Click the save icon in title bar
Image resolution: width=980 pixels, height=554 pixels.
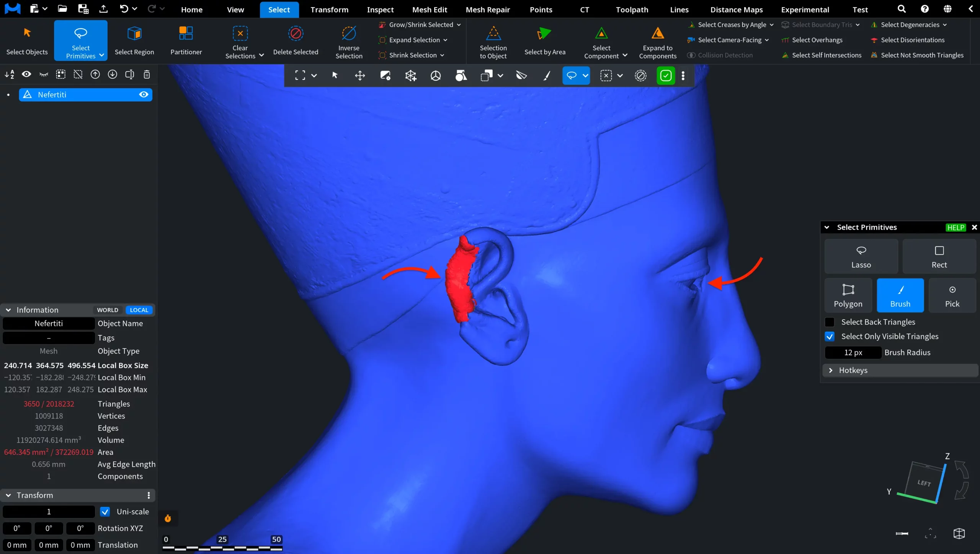point(83,9)
